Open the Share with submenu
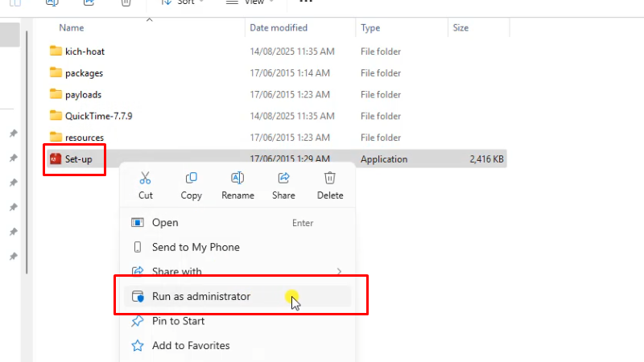 [x=237, y=271]
